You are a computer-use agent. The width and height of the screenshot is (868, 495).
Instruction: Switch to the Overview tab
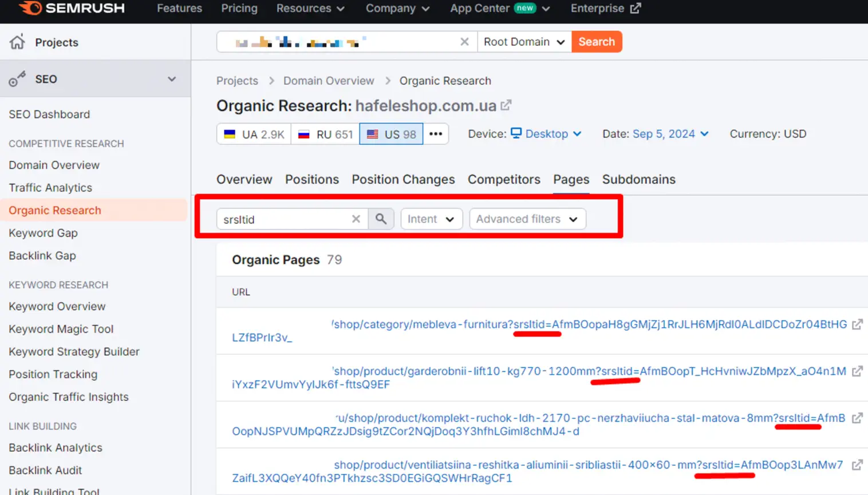point(244,179)
